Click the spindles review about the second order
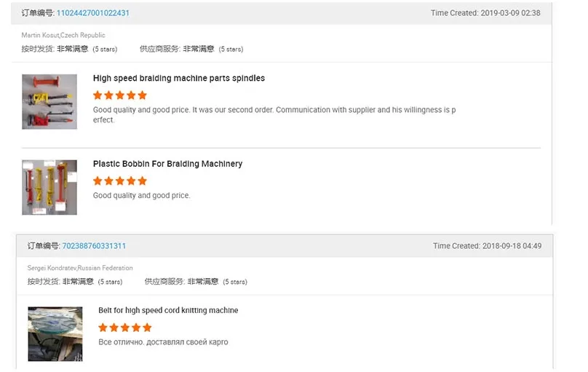The width and height of the screenshot is (588, 372). pyautogui.click(x=274, y=114)
